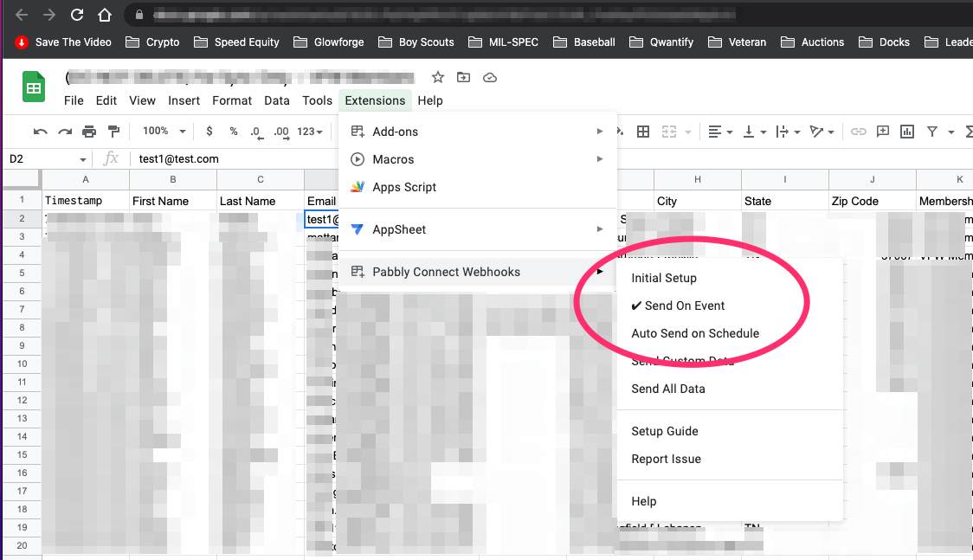
Task: Decrease decimal places
Action: (x=255, y=132)
